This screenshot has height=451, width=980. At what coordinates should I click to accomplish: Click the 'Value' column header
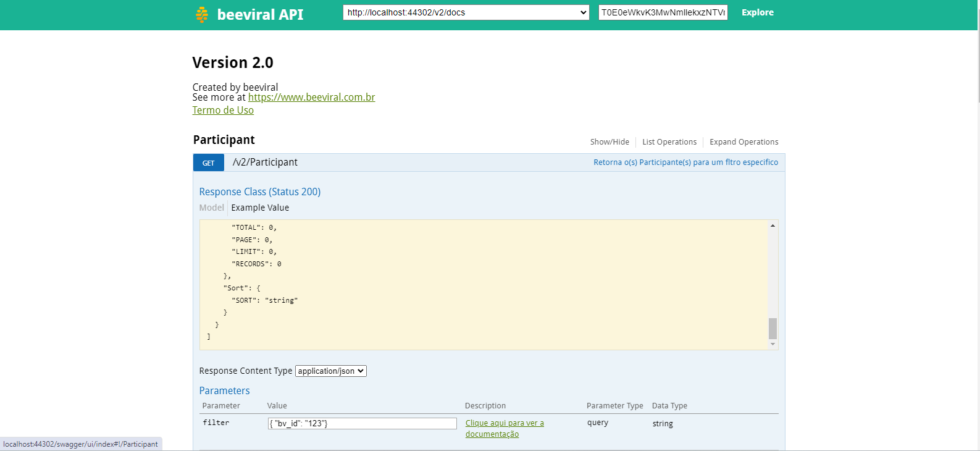pos(277,406)
